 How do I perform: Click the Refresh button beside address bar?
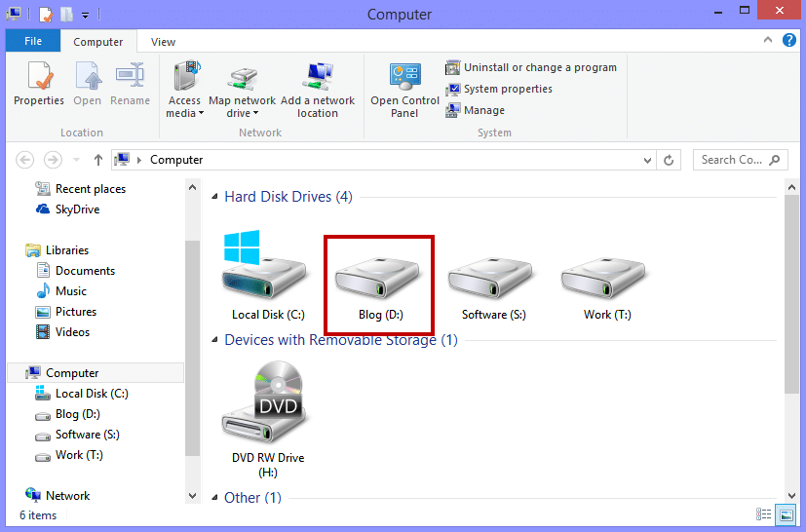click(669, 160)
